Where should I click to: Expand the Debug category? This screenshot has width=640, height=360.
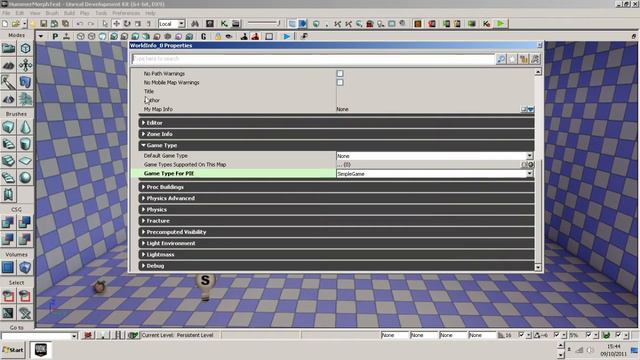pos(336,266)
